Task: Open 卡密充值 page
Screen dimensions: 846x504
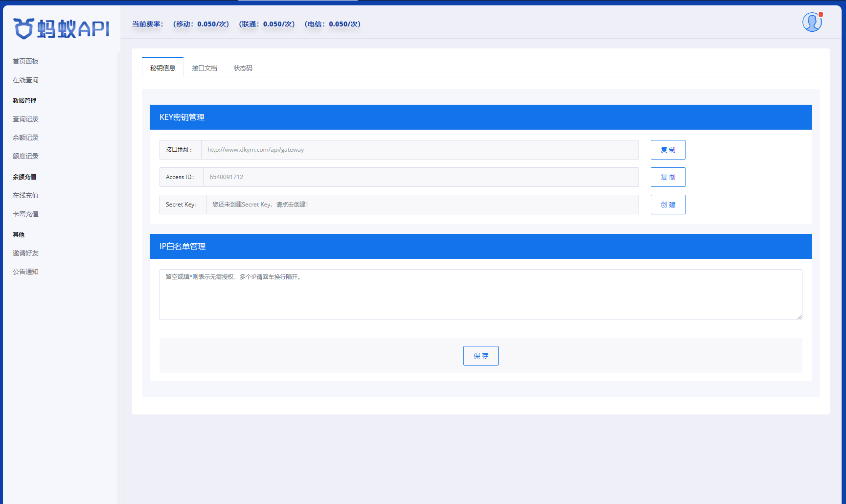Action: [25, 213]
